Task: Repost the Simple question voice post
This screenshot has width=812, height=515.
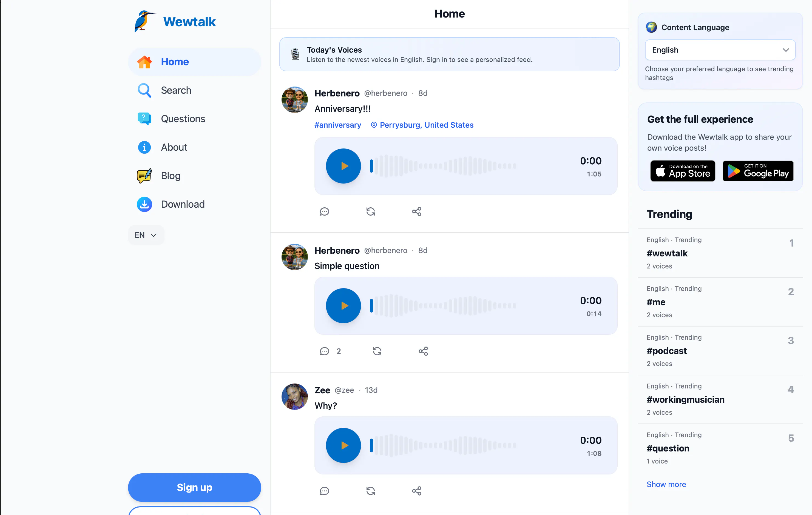Action: coord(377,351)
